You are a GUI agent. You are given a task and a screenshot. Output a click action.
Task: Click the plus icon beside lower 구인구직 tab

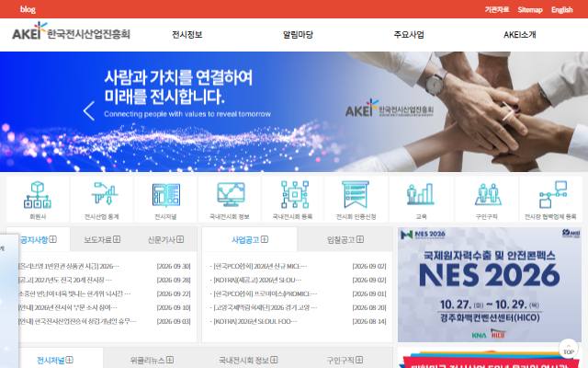[x=359, y=360]
